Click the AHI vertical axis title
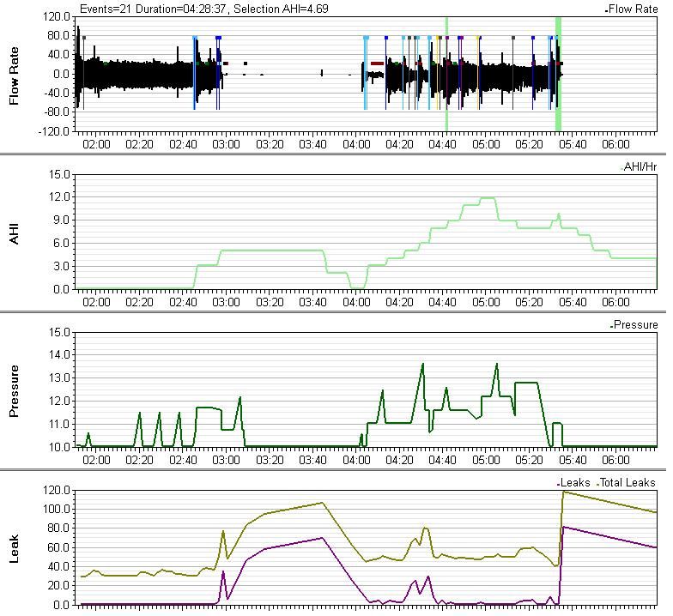This screenshot has height=616, width=673. [x=14, y=231]
